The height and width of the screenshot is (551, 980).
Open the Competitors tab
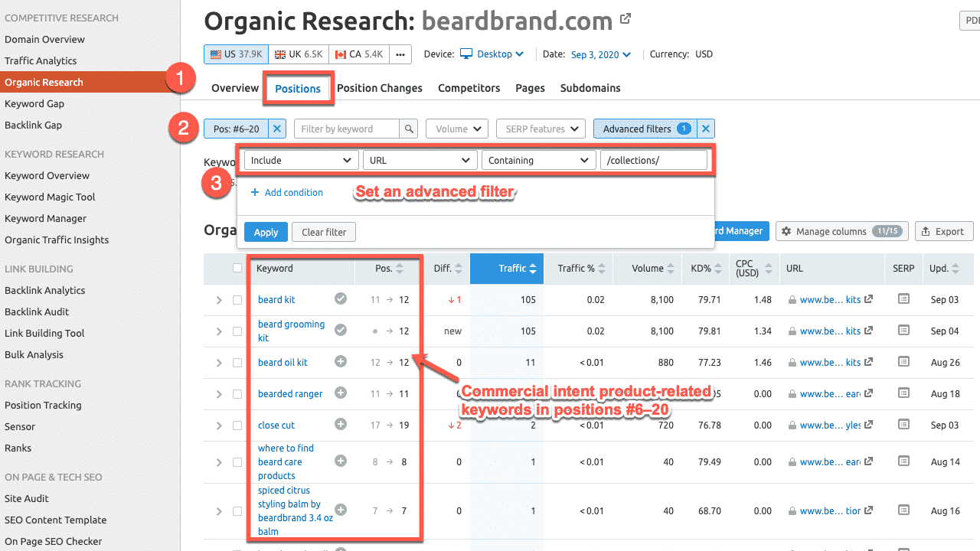click(x=469, y=88)
